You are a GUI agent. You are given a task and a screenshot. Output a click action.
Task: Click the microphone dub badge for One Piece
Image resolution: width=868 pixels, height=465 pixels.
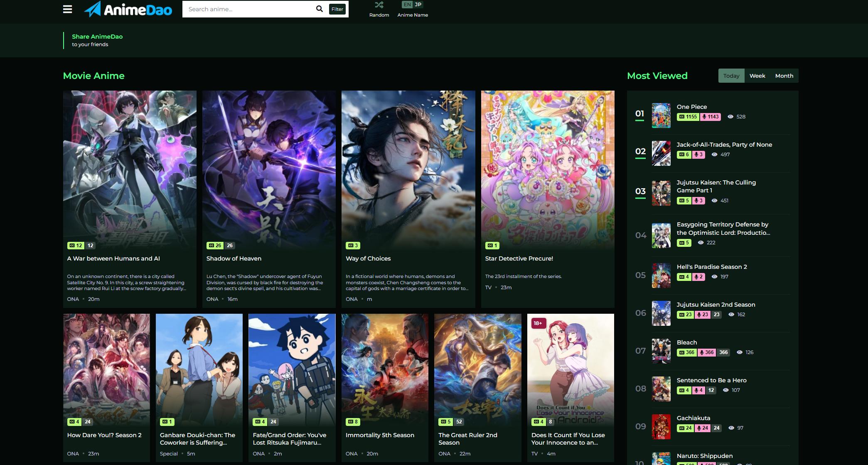point(710,117)
